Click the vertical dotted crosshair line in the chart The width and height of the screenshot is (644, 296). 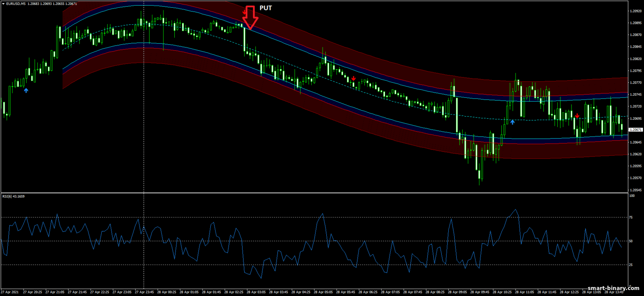(x=143, y=129)
